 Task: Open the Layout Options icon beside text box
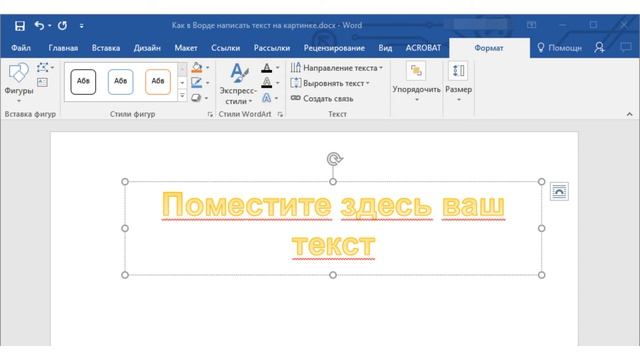[x=559, y=191]
